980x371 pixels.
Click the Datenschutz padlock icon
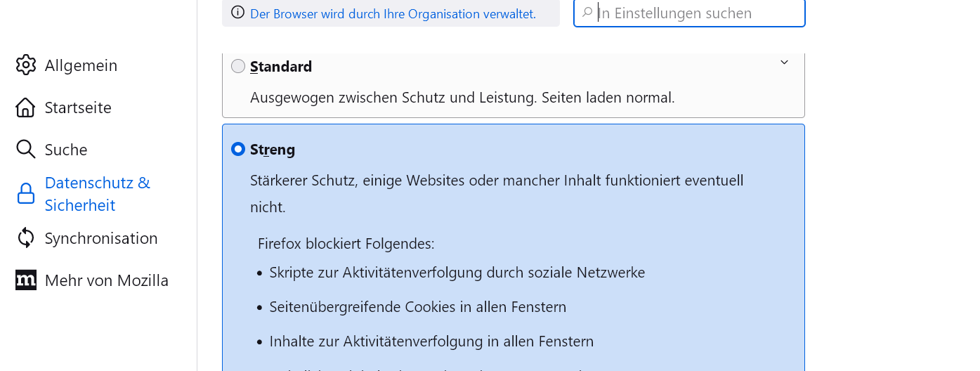(26, 194)
